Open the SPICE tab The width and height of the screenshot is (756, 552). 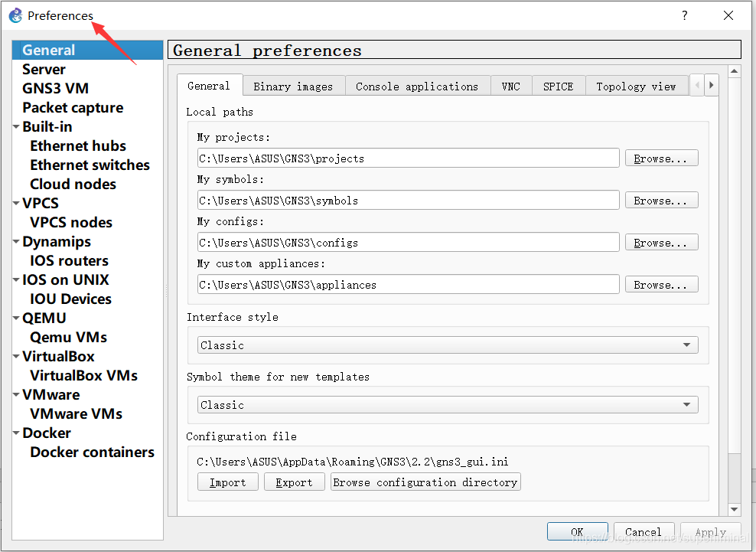(x=559, y=87)
